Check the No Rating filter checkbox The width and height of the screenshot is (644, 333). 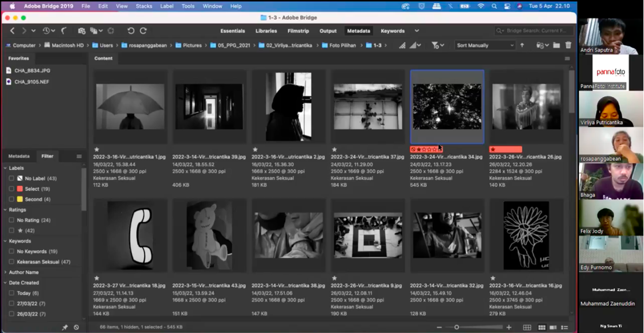12,220
